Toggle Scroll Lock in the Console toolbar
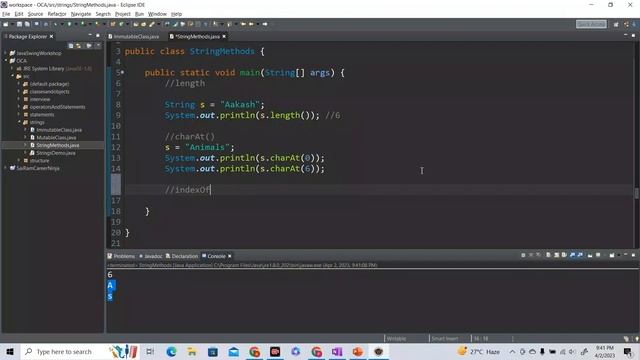Image resolution: width=640 pixels, height=360 pixels. pyautogui.click(x=556, y=255)
